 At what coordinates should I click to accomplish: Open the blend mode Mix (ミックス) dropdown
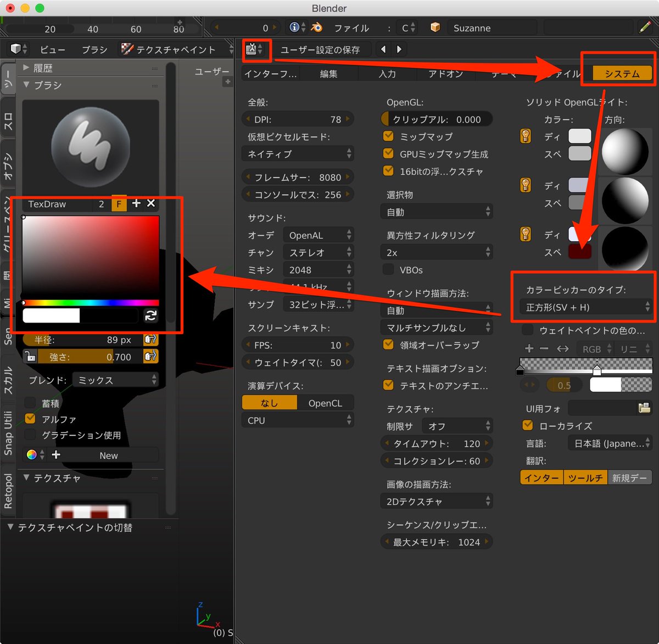[x=116, y=380]
